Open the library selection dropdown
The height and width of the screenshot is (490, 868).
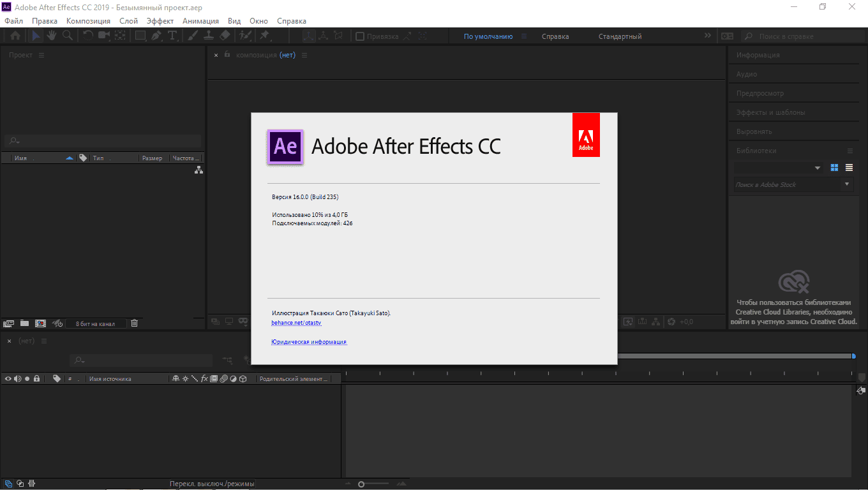[x=818, y=168]
